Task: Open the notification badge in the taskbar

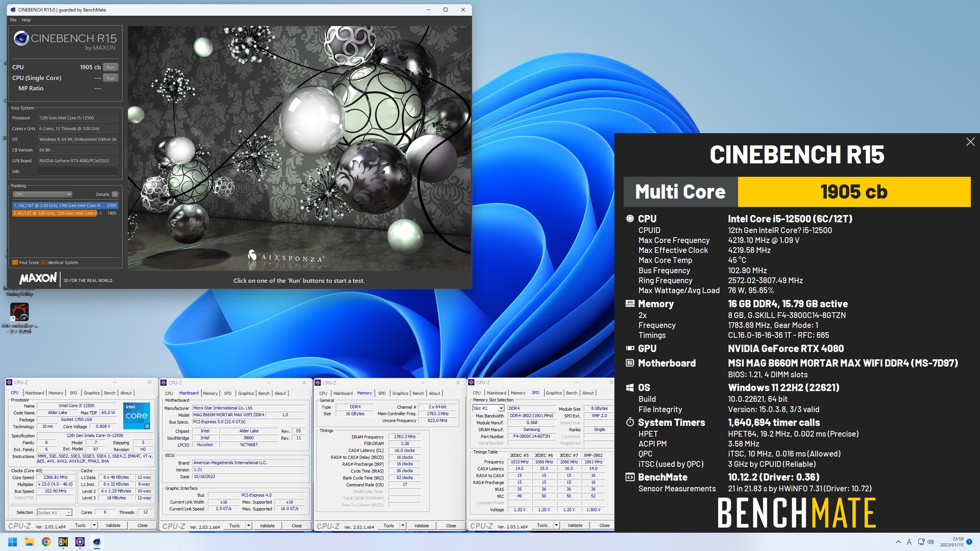Action: [x=969, y=542]
